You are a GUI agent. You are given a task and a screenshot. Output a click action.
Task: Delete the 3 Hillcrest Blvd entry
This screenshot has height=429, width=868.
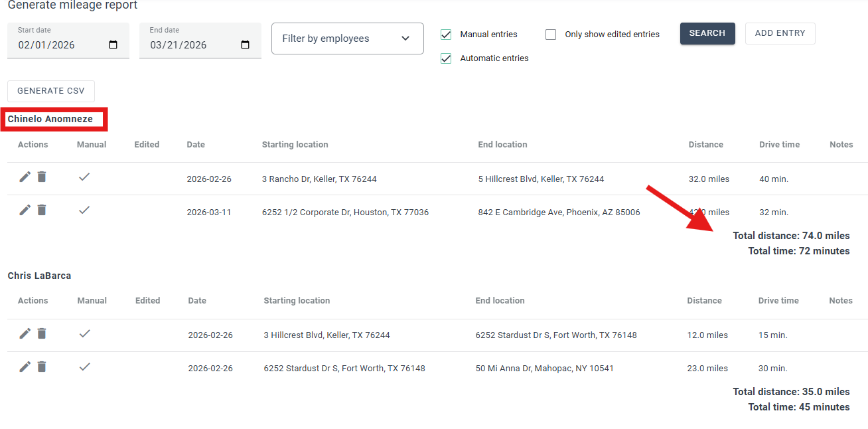click(x=42, y=333)
